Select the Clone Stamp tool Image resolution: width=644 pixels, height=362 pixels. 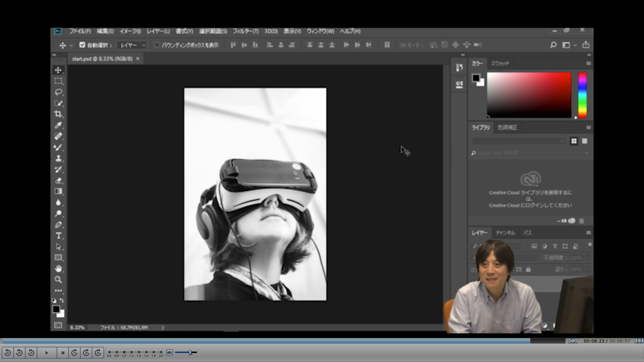(58, 159)
